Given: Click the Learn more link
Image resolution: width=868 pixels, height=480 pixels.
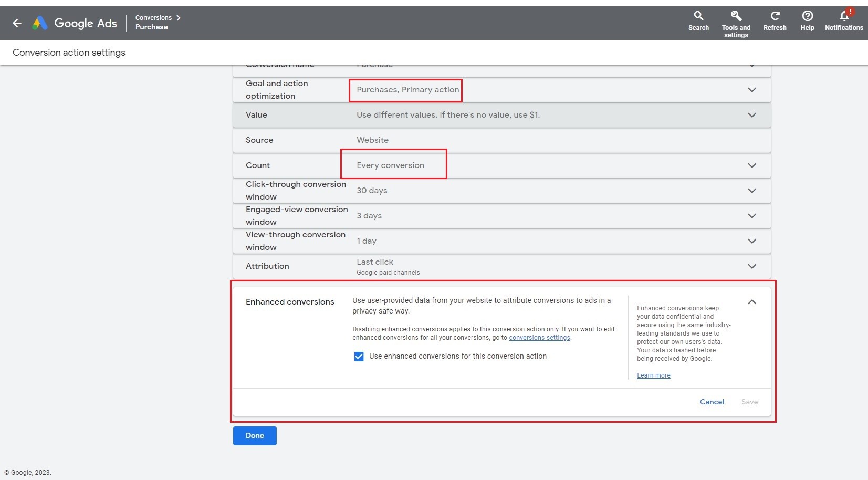Looking at the screenshot, I should (x=653, y=375).
